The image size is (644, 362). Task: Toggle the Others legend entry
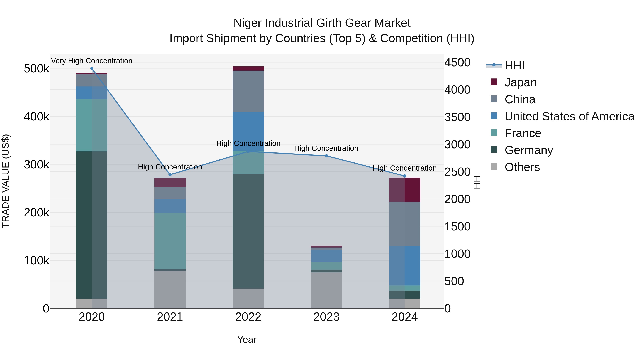pyautogui.click(x=515, y=167)
